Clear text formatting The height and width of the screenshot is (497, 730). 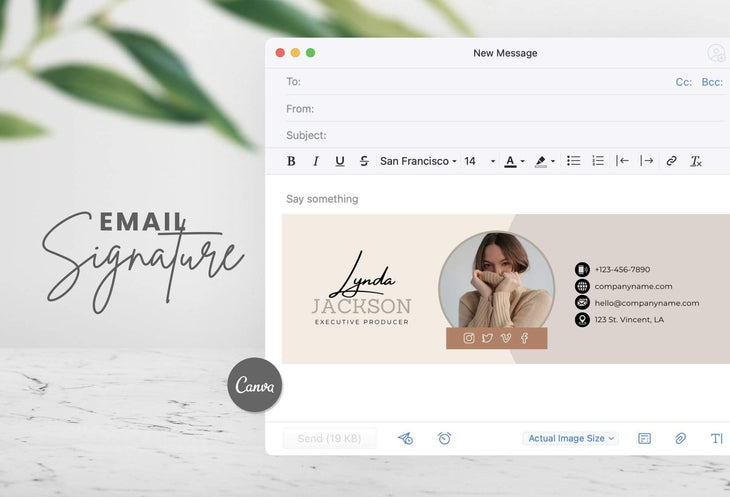[696, 161]
